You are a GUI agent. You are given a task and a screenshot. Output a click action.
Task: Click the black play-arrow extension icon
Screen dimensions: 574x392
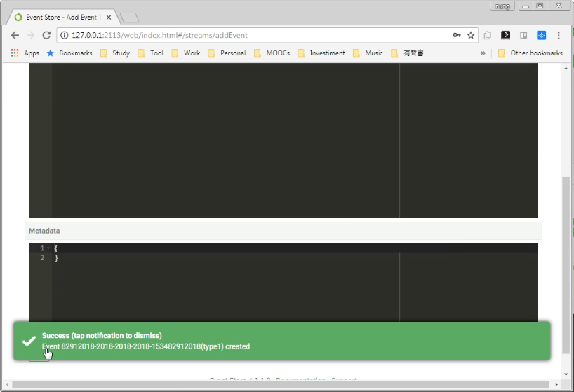coord(505,35)
